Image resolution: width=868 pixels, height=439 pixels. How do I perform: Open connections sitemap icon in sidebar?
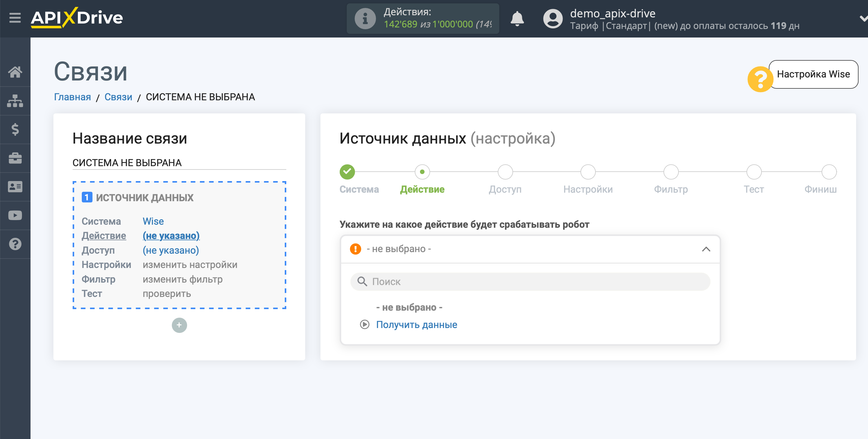(x=15, y=101)
